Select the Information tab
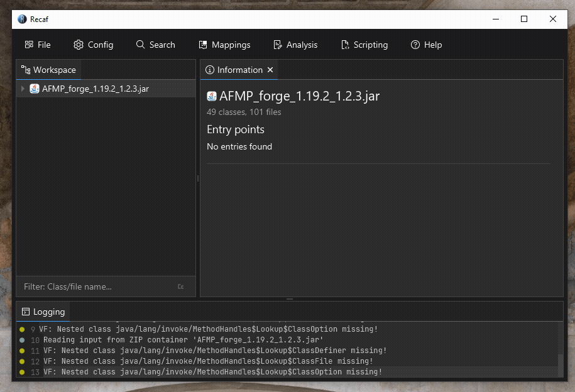The image size is (575, 392). coord(239,70)
